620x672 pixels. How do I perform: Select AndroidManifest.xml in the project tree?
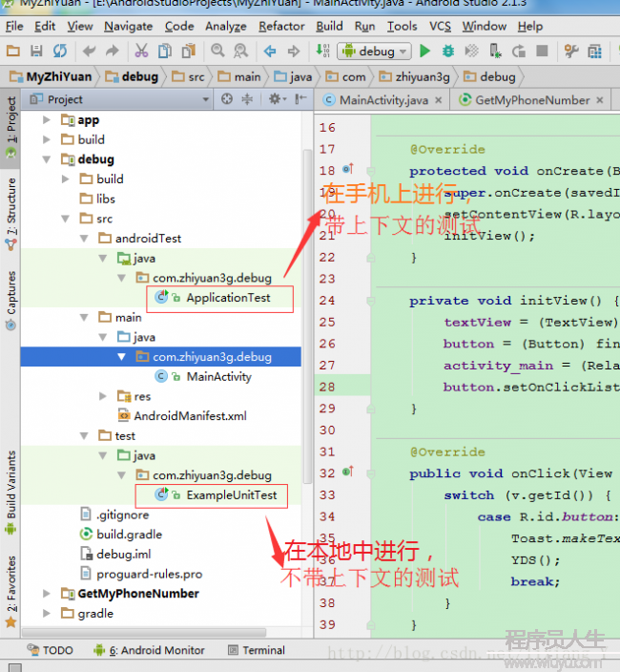pos(190,416)
